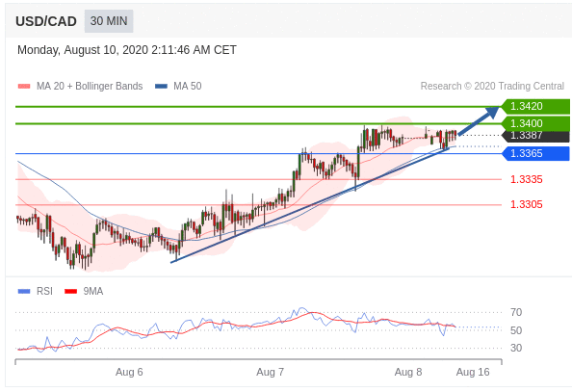Image resolution: width=572 pixels, height=392 pixels.
Task: Select the 1.3387 current price tag
Action: click(x=535, y=136)
